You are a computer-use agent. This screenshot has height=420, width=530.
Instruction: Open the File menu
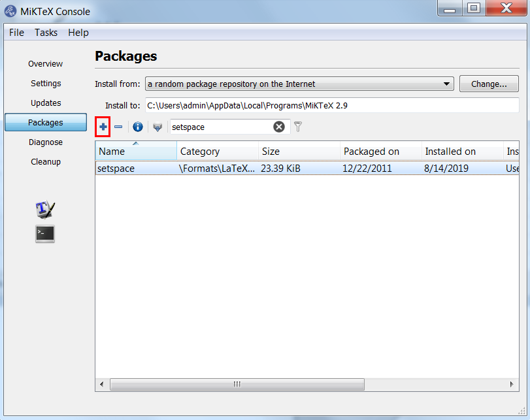point(16,33)
